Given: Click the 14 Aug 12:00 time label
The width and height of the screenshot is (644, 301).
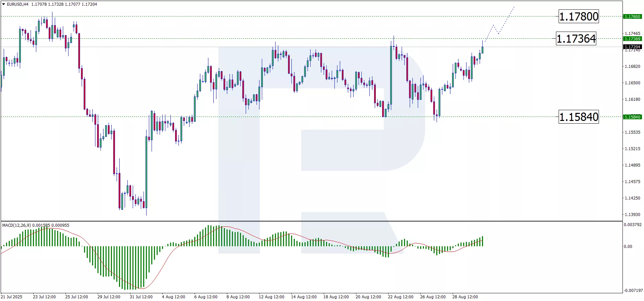Looking at the screenshot, I should click(x=304, y=297).
